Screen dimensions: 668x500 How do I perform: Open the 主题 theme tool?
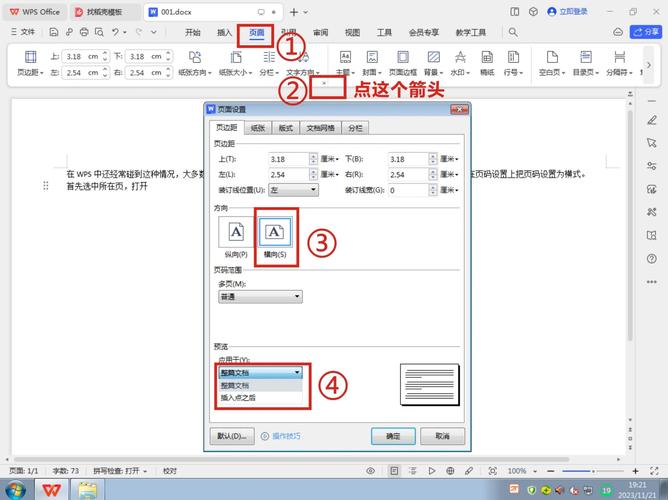(x=345, y=63)
